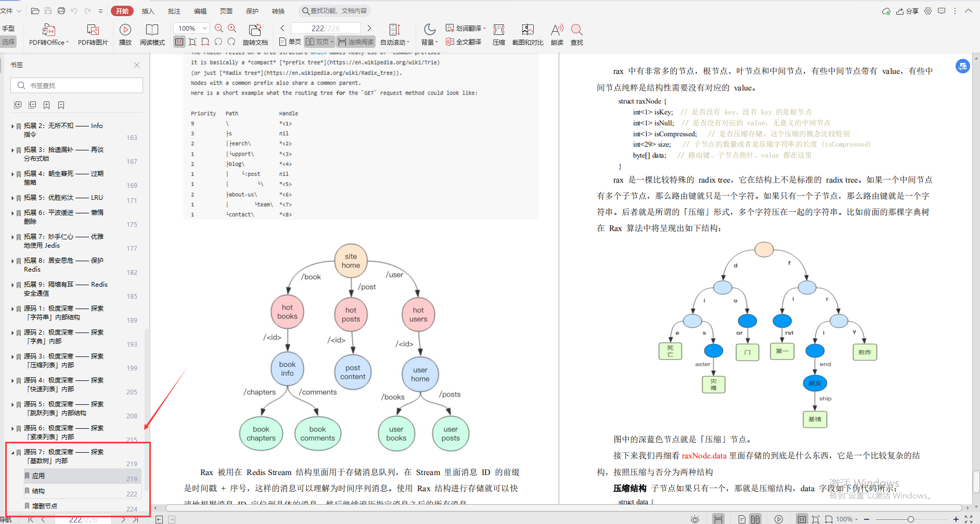Image resolution: width=980 pixels, height=524 pixels.
Task: Rotate clockwise icon in toolbar
Action: click(231, 42)
